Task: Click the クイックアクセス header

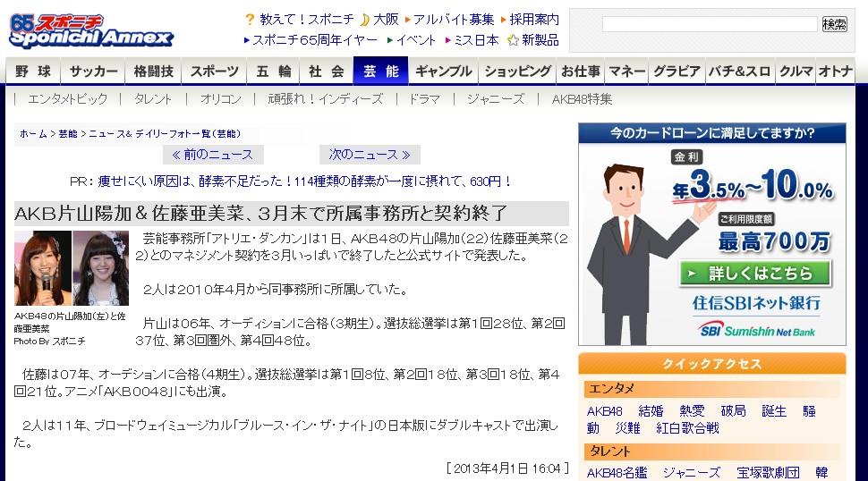Action: point(712,364)
